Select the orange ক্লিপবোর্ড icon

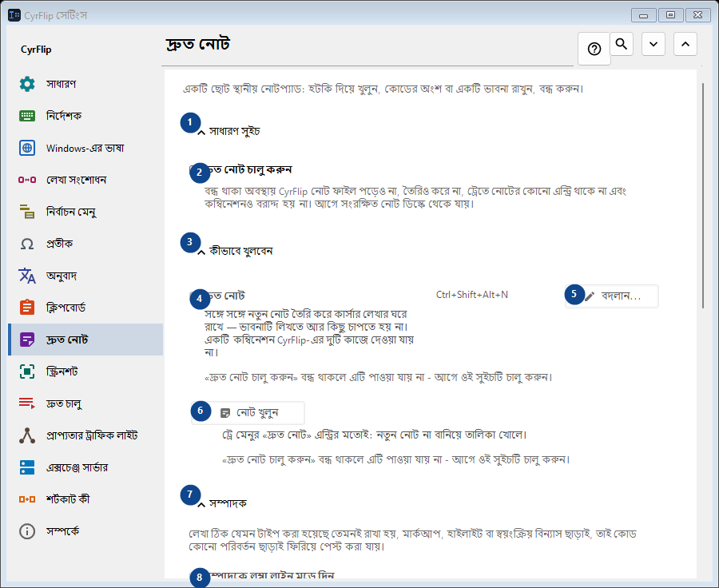point(27,308)
